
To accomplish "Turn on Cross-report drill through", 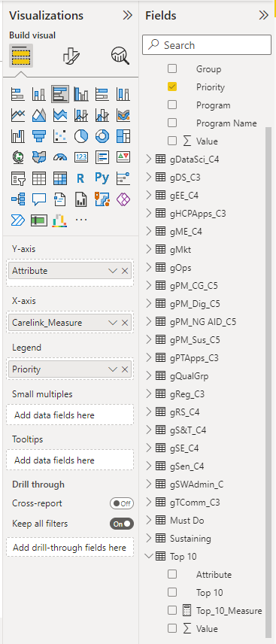I will tap(122, 503).
